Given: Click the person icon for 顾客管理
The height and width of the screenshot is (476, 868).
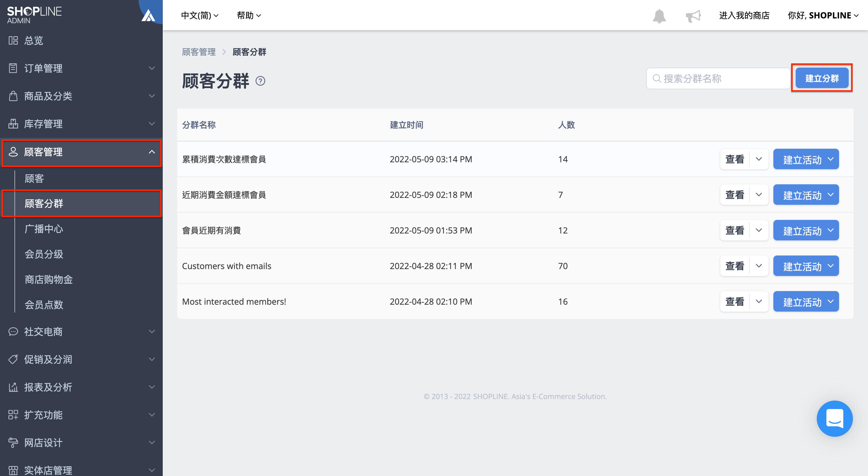Looking at the screenshot, I should click(x=13, y=152).
